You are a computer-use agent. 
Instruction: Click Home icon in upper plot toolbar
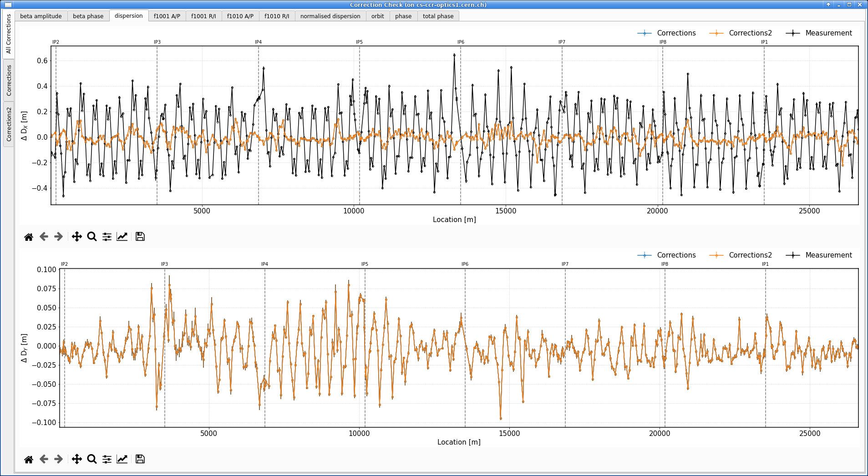pyautogui.click(x=29, y=237)
